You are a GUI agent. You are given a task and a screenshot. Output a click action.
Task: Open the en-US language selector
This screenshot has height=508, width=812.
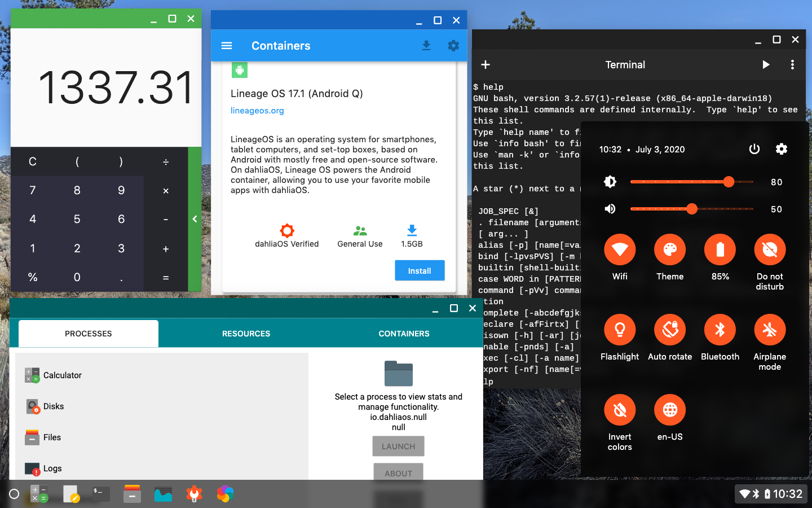[670, 410]
